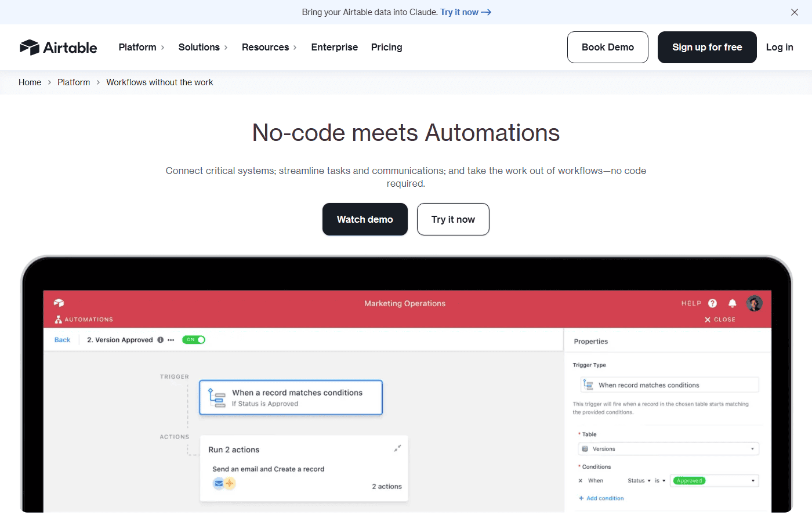Open the Enterprise page
The image size is (812, 522).
[335, 48]
